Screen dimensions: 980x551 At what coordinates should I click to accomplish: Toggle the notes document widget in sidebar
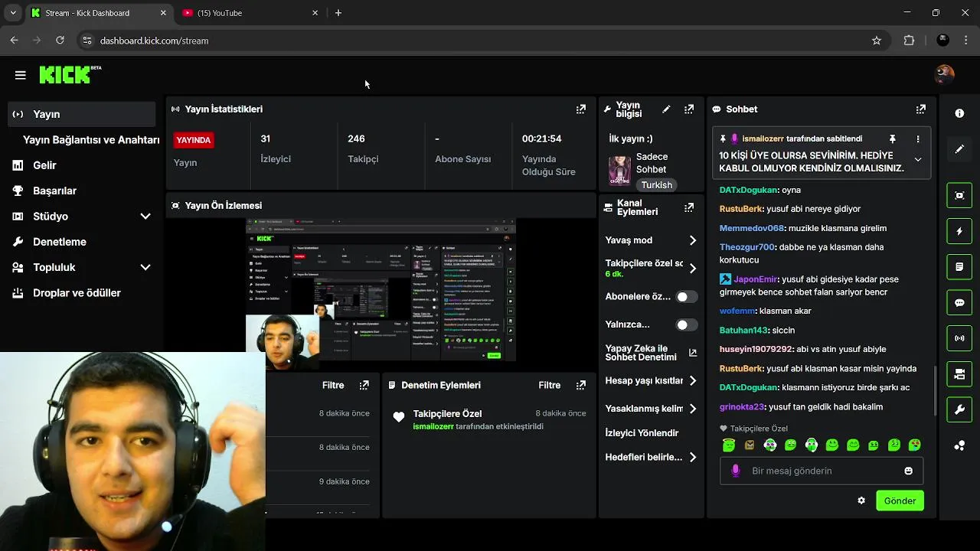(959, 267)
